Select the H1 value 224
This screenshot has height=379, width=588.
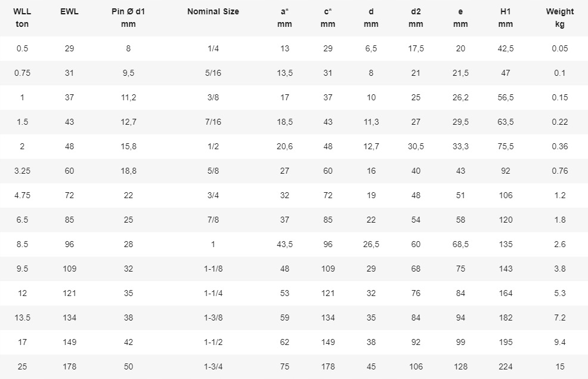(505, 366)
